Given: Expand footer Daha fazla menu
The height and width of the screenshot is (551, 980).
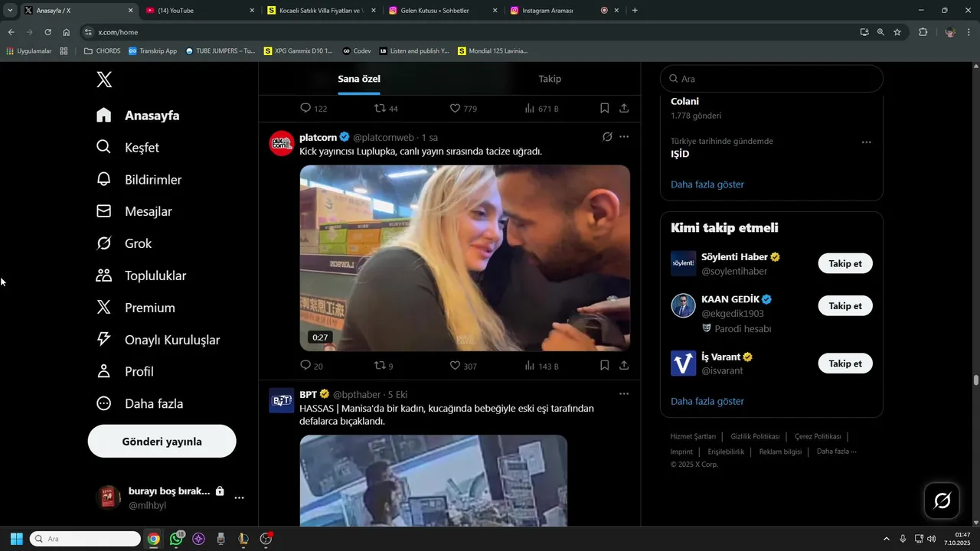Looking at the screenshot, I should click(x=837, y=452).
